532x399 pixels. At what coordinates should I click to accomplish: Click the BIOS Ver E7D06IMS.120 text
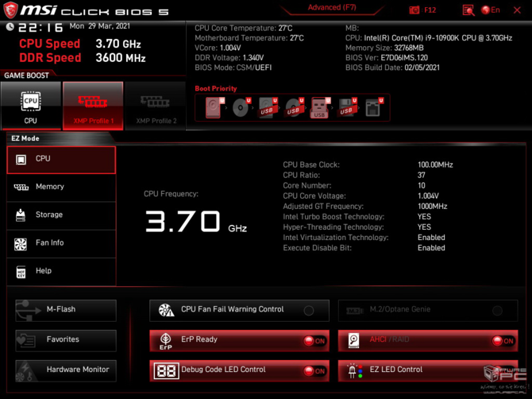(x=387, y=58)
